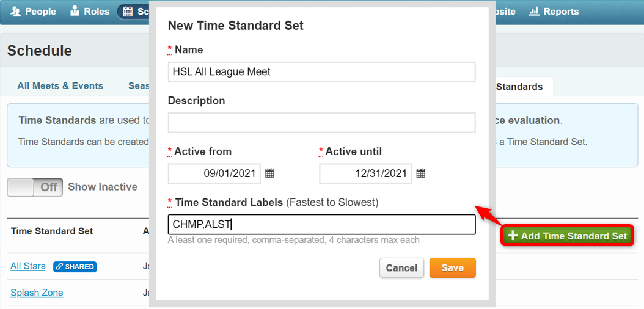
Task: Save the new time standard set
Action: tap(452, 267)
